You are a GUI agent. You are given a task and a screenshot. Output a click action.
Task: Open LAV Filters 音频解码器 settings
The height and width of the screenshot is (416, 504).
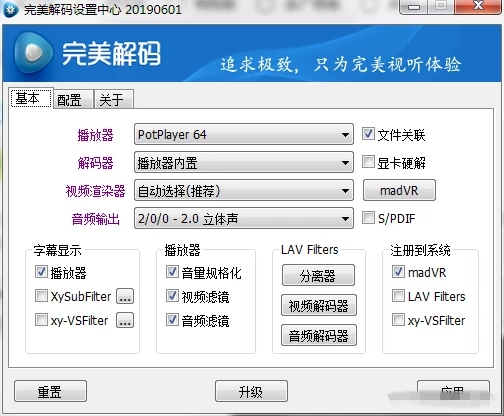(x=319, y=335)
